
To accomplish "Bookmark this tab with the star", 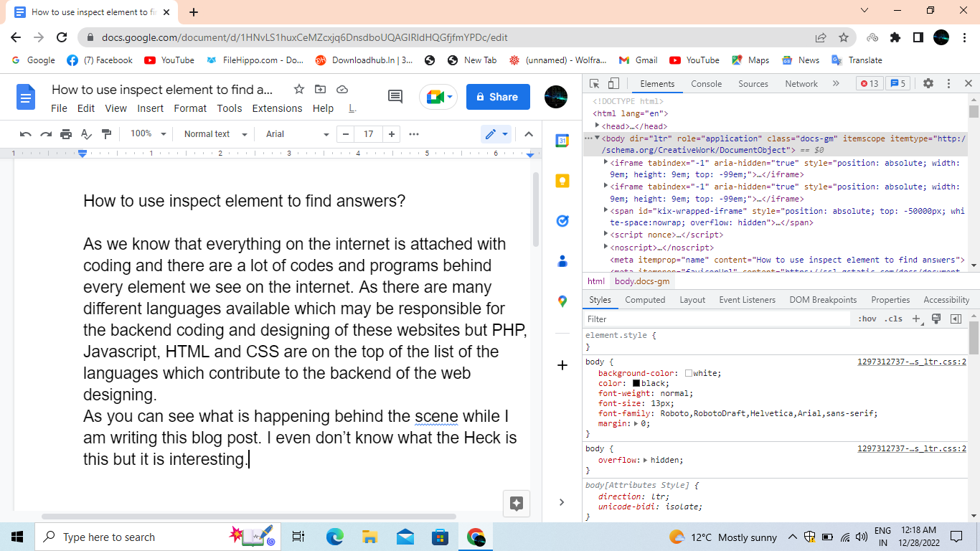I will [x=844, y=37].
